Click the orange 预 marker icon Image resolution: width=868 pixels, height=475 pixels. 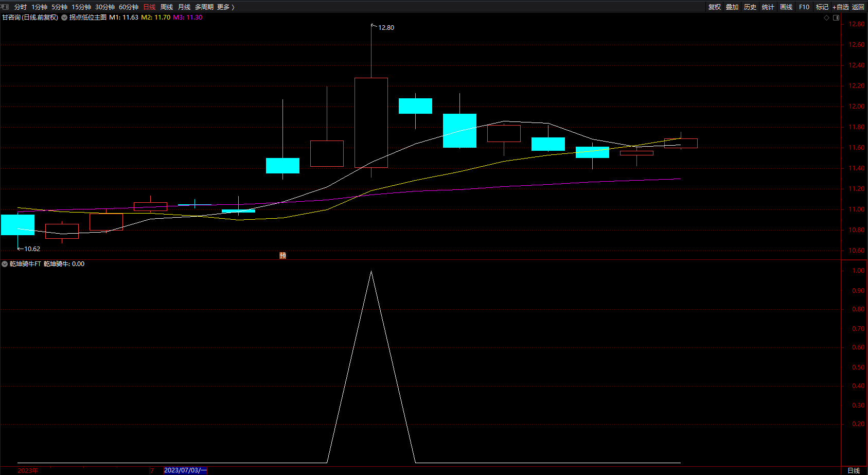click(x=282, y=255)
